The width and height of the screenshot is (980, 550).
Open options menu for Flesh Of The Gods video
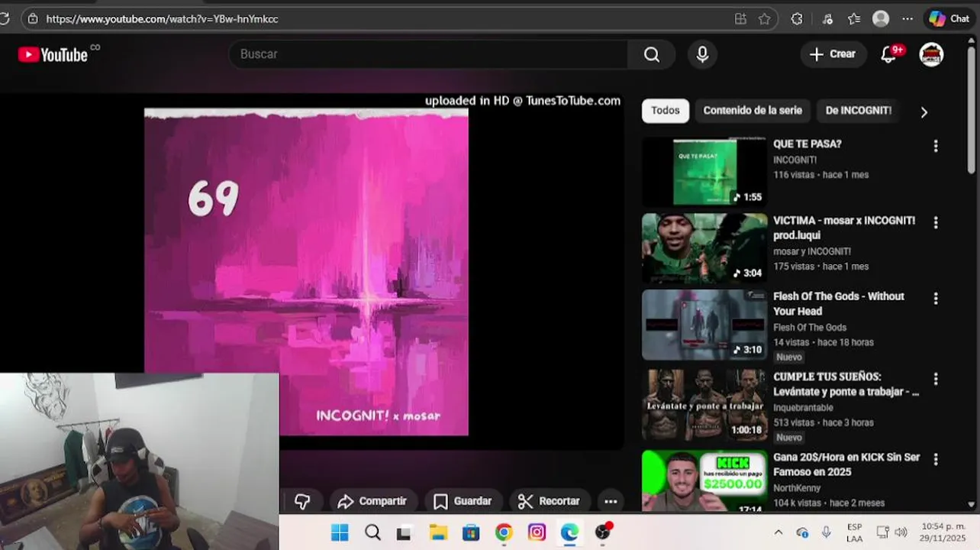click(936, 299)
